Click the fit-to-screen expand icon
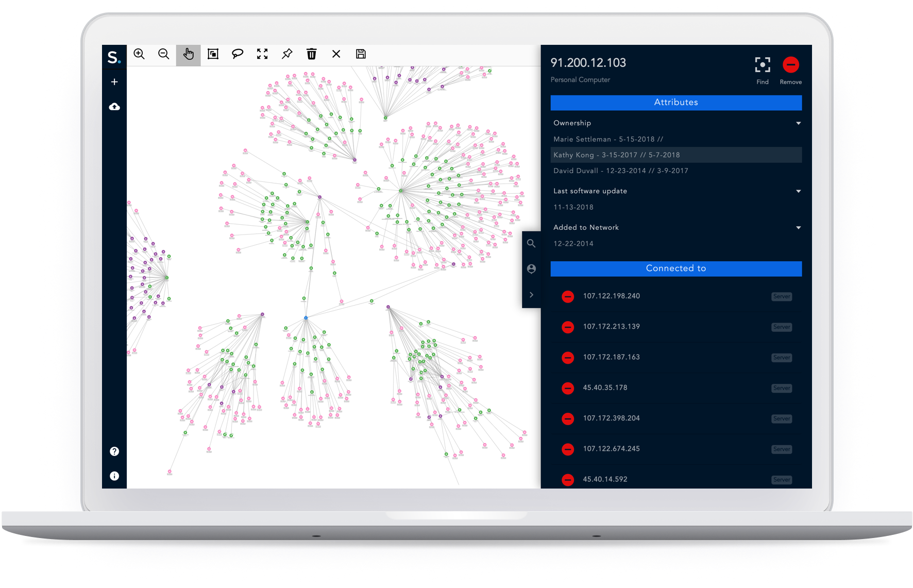 pos(262,54)
